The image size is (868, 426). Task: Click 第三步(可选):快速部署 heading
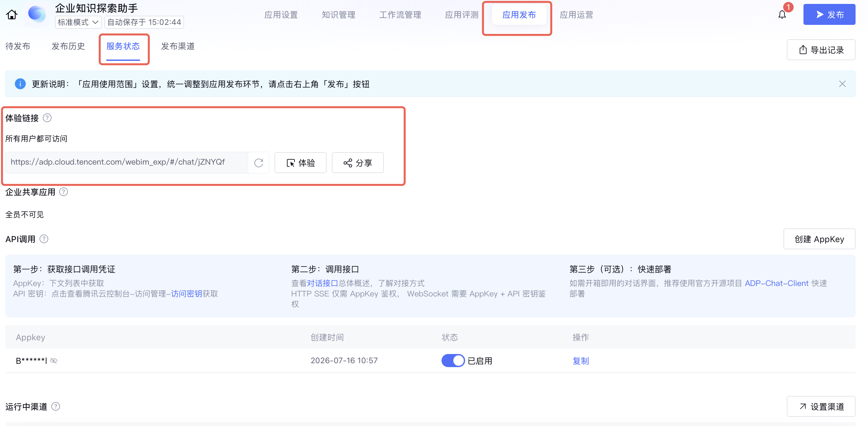(620, 269)
